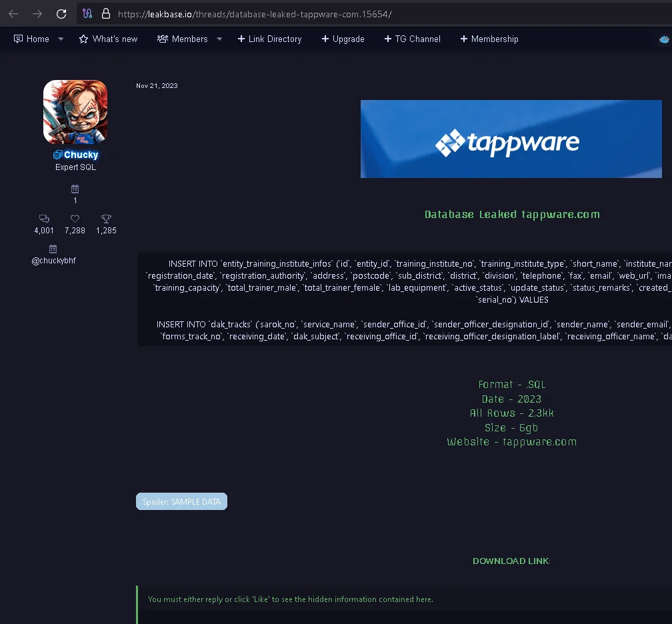Click Upgrade in the navigation bar
Image resolution: width=672 pixels, height=624 pixels.
click(343, 39)
